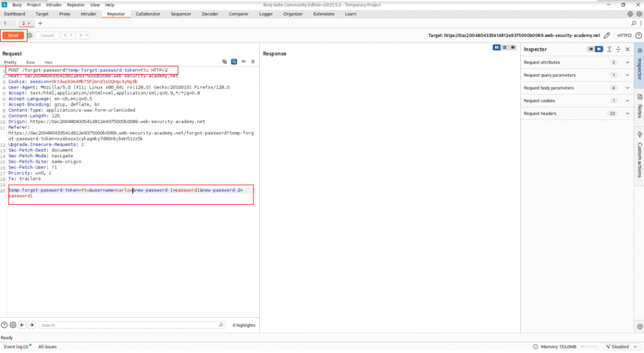This screenshot has height=353, width=644.
Task: Collapse all Inspector sections icon
Action: [618, 49]
